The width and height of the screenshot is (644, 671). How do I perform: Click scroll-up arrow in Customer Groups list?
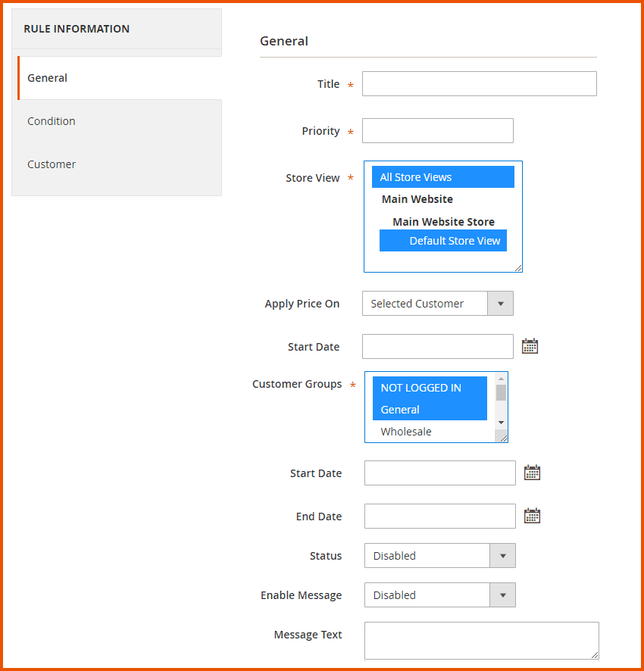tap(501, 378)
